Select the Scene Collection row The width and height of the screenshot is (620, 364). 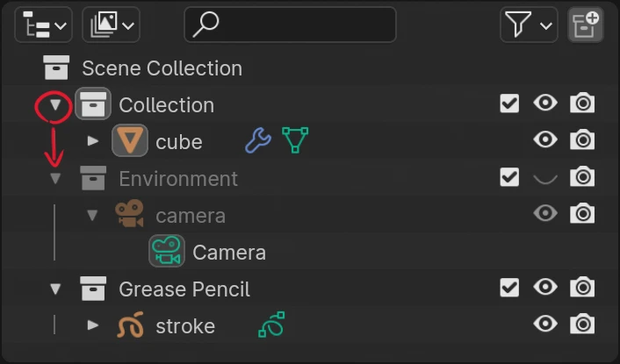[x=162, y=68]
